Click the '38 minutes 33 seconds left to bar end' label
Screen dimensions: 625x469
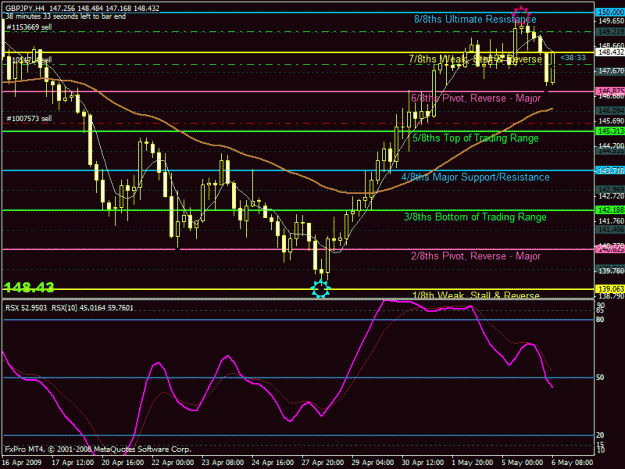coord(65,17)
